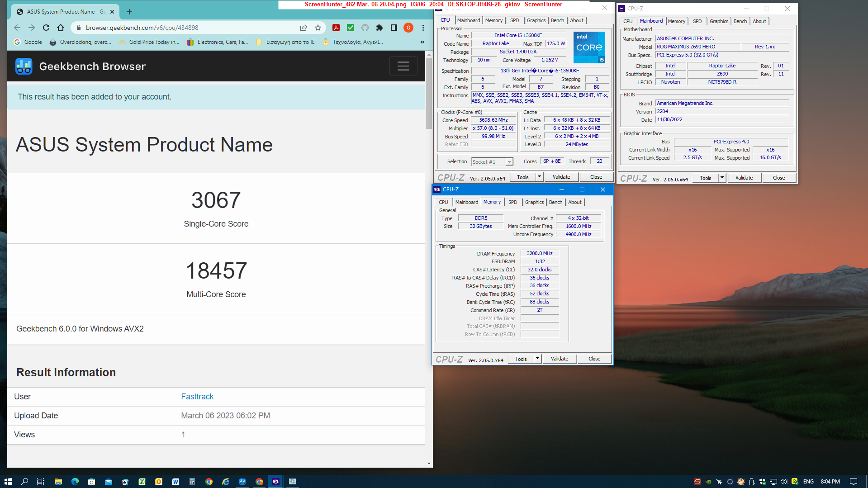Click Validate in the top-left CPU-Z window
This screenshot has width=868, height=488.
(x=561, y=177)
